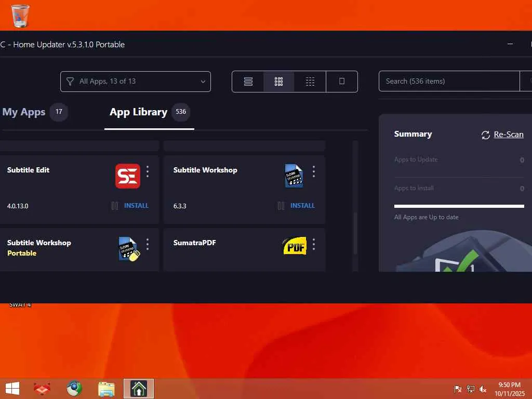532x399 pixels.
Task: Click Subtitle Workshop app icon
Action: coord(294,176)
